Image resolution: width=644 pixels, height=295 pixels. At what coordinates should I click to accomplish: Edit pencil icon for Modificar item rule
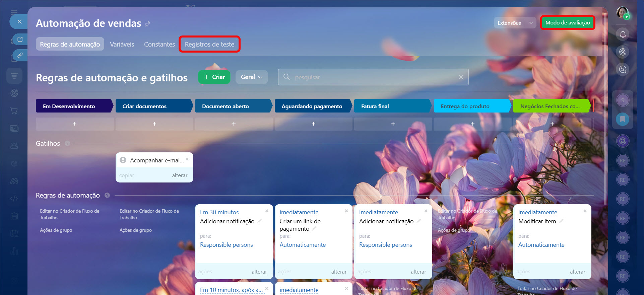coord(561,221)
